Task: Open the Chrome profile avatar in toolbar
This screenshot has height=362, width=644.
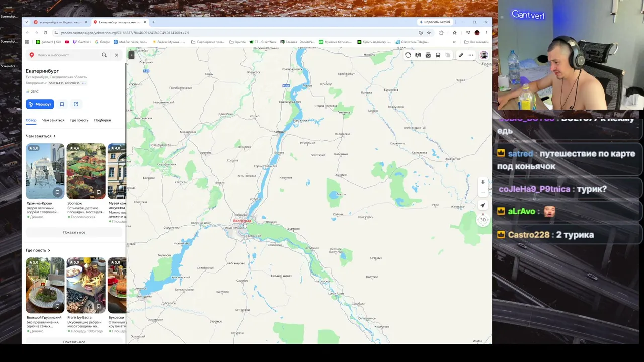Action: coord(477,33)
